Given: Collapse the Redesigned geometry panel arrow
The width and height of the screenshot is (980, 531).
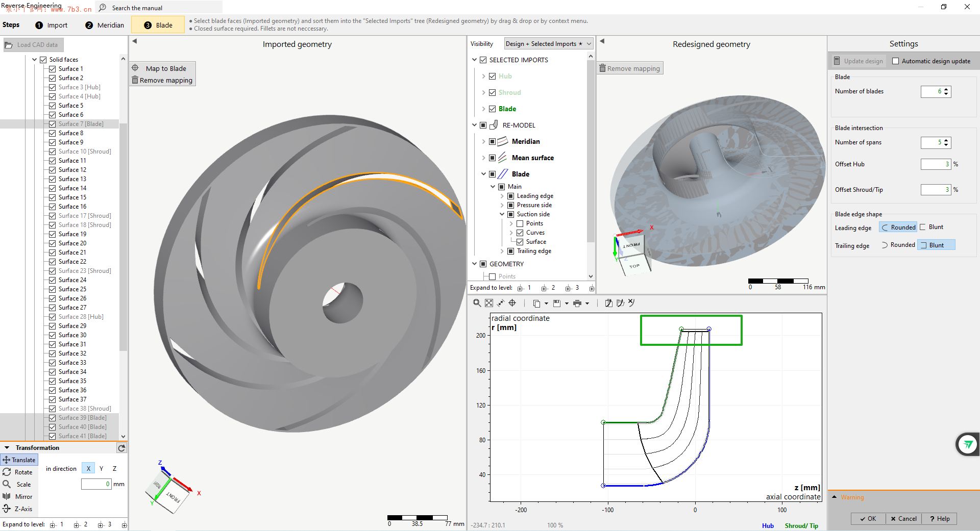Looking at the screenshot, I should click(602, 41).
